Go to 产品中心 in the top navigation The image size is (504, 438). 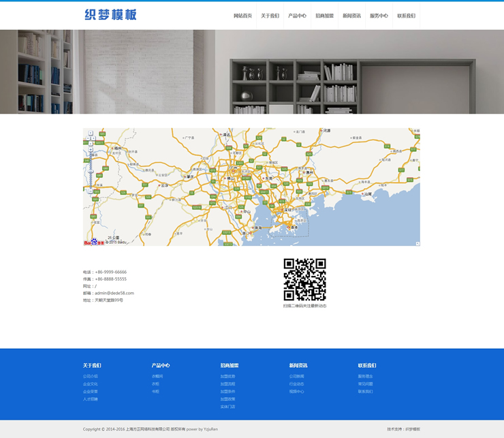(x=297, y=16)
